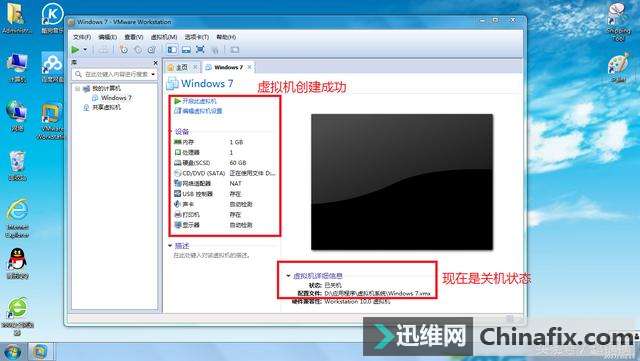Screen dimensions: 640x361
Task: Click the 1 GB memory value
Action: (236, 142)
